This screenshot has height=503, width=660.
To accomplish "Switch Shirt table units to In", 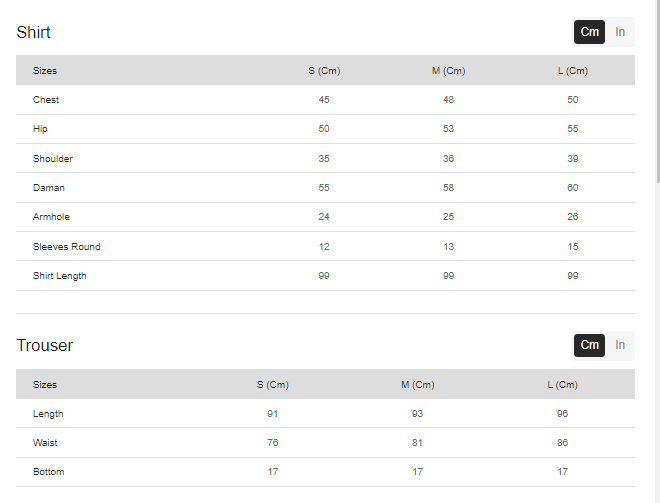I will [x=620, y=32].
